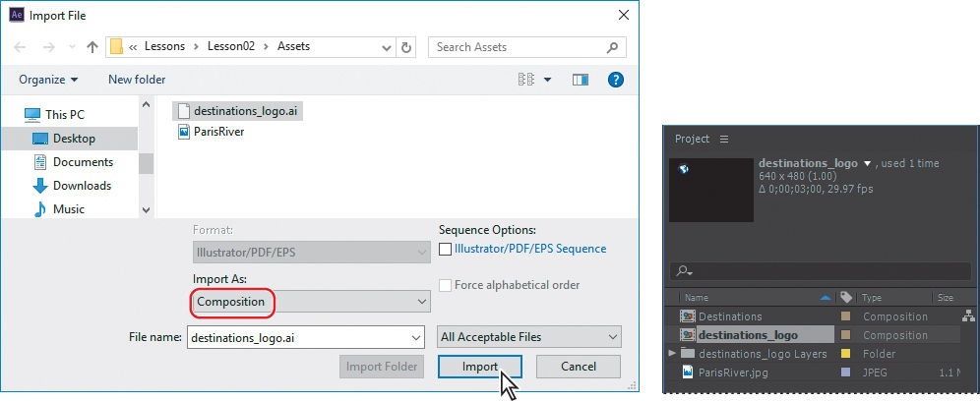
Task: Enable Illustrator/PDF/EPS Sequence checkbox
Action: pyautogui.click(x=445, y=250)
